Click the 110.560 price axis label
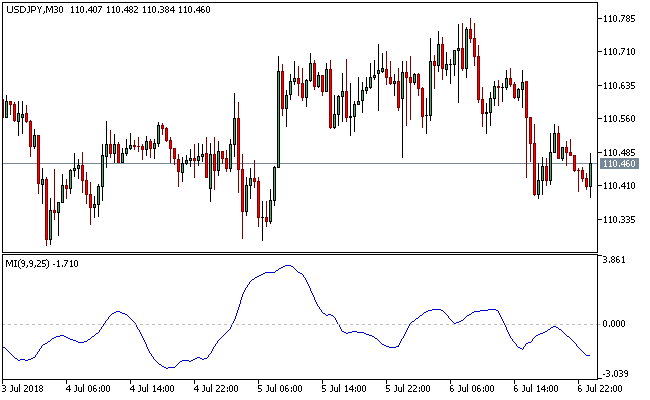 click(x=619, y=119)
